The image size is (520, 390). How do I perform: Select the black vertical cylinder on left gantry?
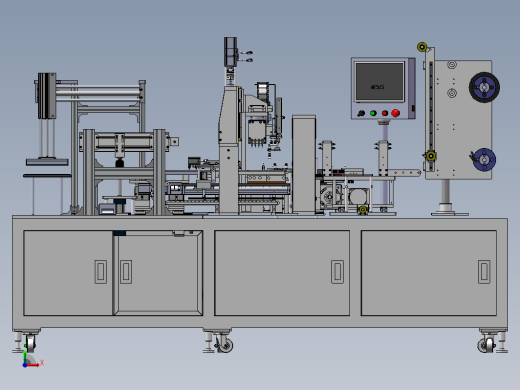pos(46,96)
